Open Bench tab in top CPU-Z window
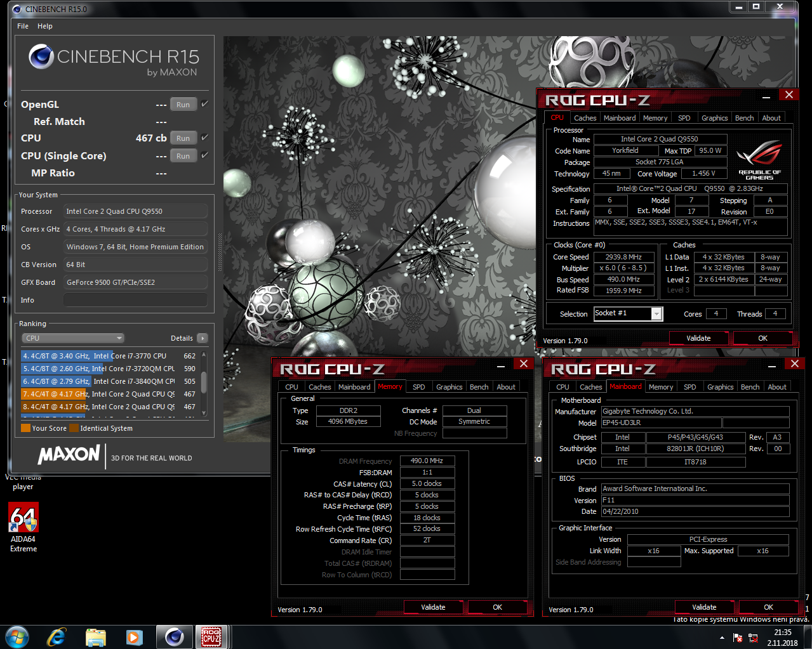The height and width of the screenshot is (649, 812). click(x=744, y=118)
